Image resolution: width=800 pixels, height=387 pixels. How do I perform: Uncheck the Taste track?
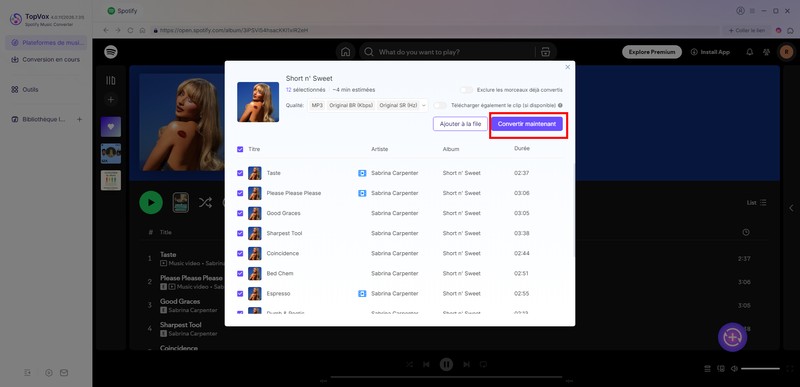click(240, 173)
